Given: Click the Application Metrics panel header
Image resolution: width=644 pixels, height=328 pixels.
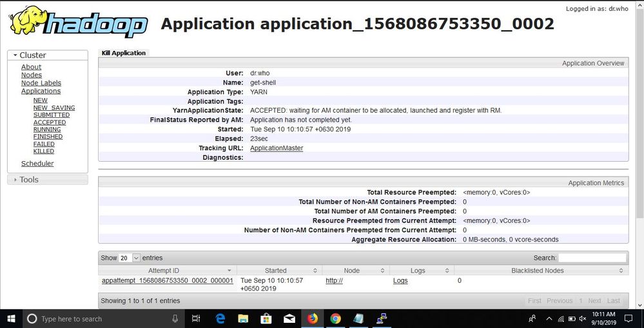Looking at the screenshot, I should click(364, 183).
